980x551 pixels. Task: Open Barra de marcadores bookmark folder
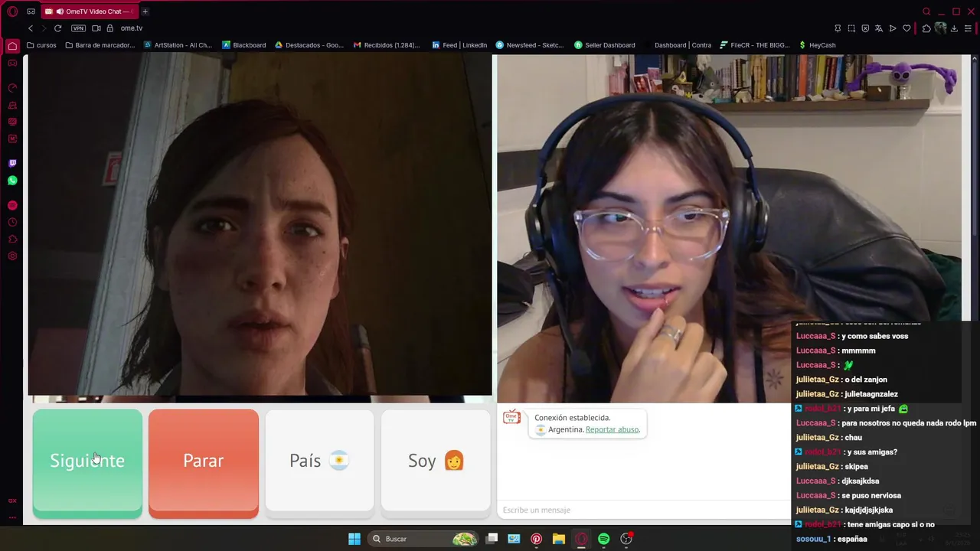[100, 45]
